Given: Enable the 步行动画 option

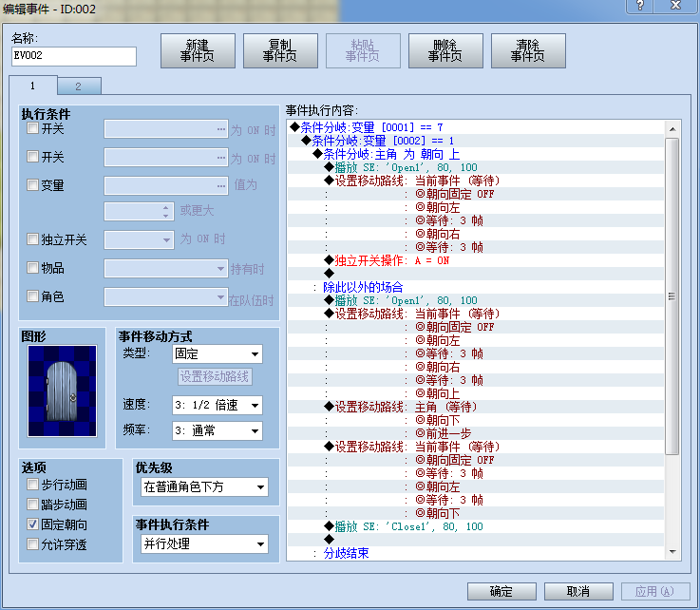Looking at the screenshot, I should coord(32,484).
